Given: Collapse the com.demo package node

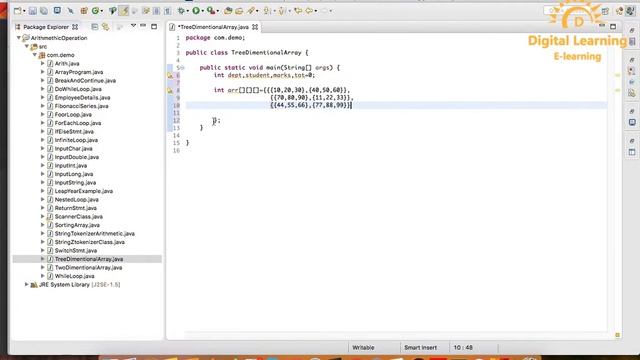Looking at the screenshot, I should 35,55.
